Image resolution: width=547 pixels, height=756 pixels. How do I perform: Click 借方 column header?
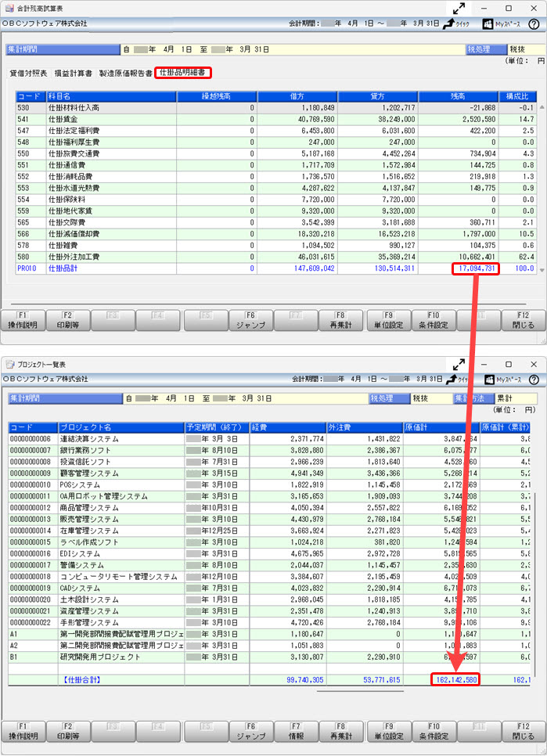(297, 96)
